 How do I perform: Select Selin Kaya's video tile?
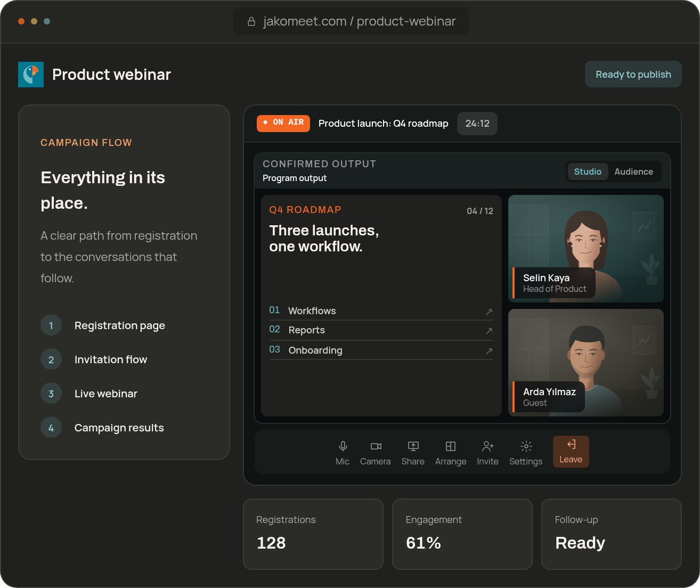(586, 249)
